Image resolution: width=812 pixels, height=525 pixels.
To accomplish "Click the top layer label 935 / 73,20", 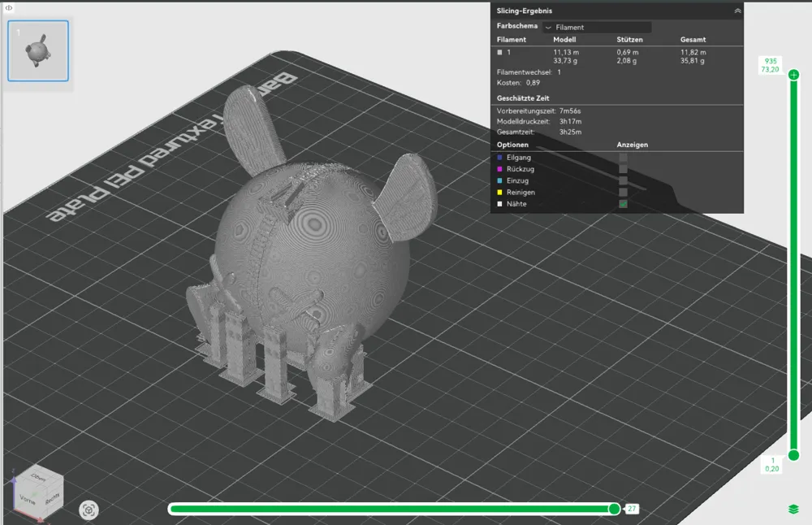I will click(770, 65).
